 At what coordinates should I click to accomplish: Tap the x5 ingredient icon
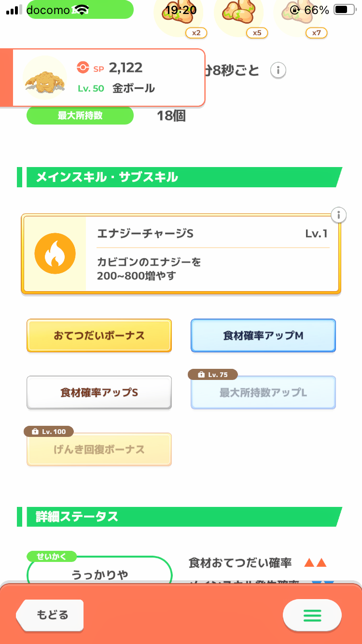[x=238, y=15]
